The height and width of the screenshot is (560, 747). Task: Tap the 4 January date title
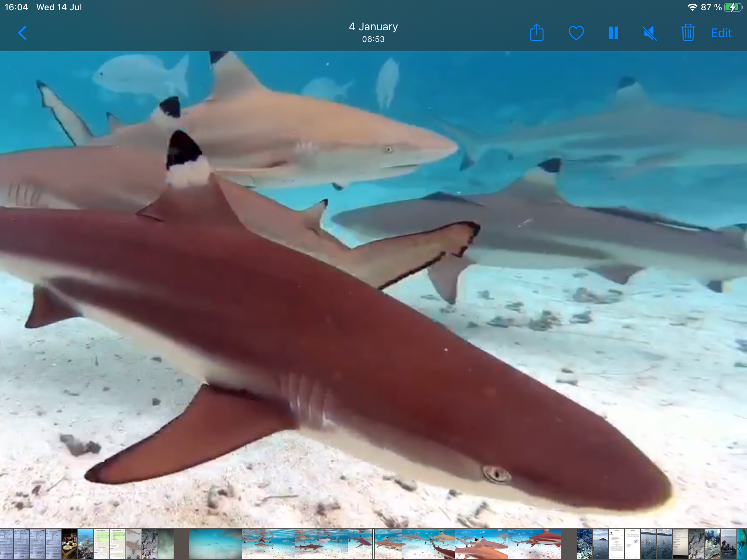(373, 27)
